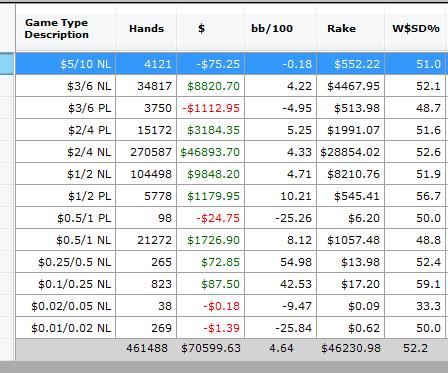448x373 pixels.
Task: Select the $1/2 NL game type cell
Action: click(x=66, y=174)
